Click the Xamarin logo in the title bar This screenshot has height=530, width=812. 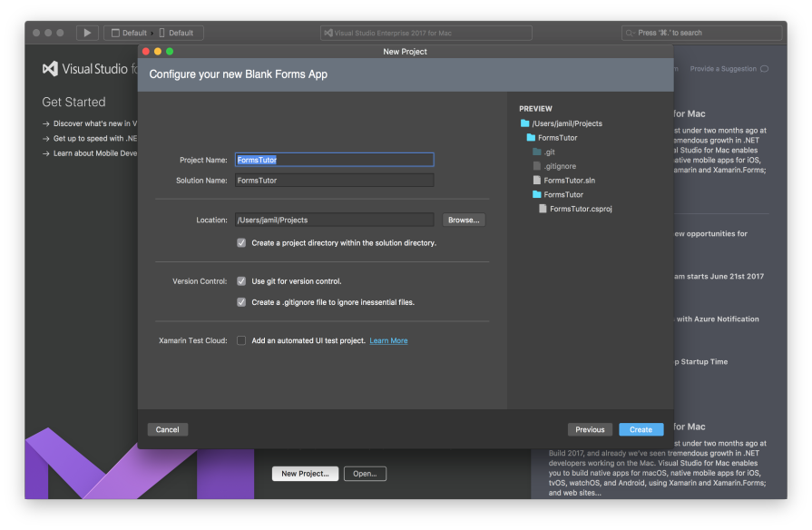pyautogui.click(x=330, y=32)
